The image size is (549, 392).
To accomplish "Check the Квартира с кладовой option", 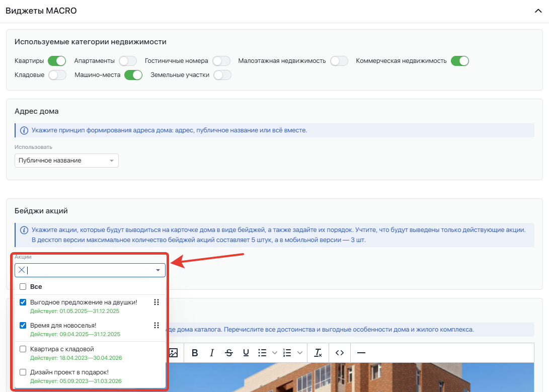I will 23,349.
